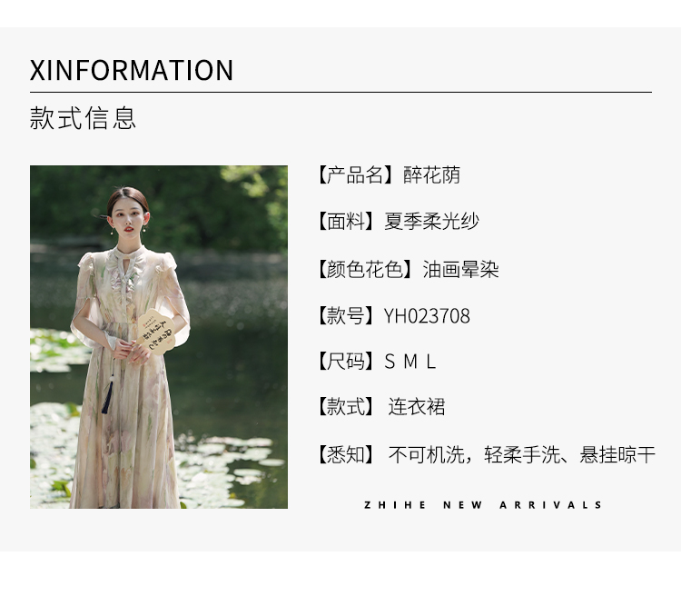
Task: Click the 【尺码】 label
Action: [346, 362]
